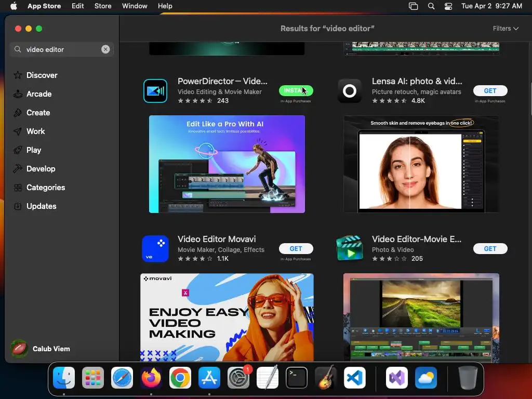The height and width of the screenshot is (399, 532).
Task: Open the Window menu
Action: tap(135, 6)
